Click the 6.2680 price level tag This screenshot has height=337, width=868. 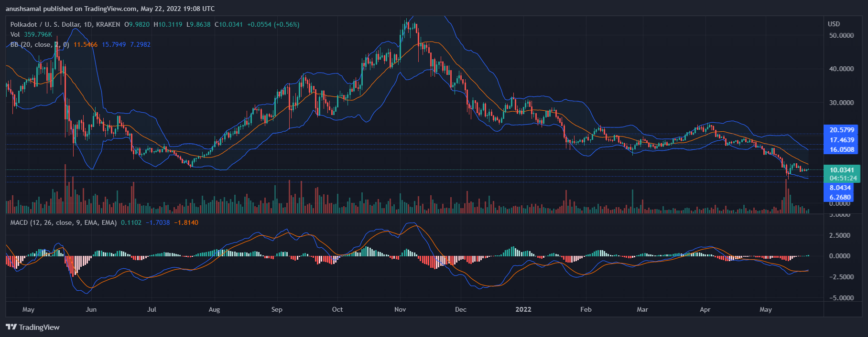[840, 197]
